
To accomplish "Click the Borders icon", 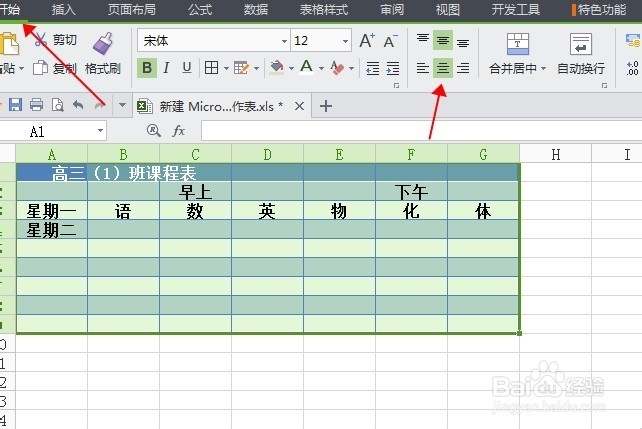I will [211, 68].
